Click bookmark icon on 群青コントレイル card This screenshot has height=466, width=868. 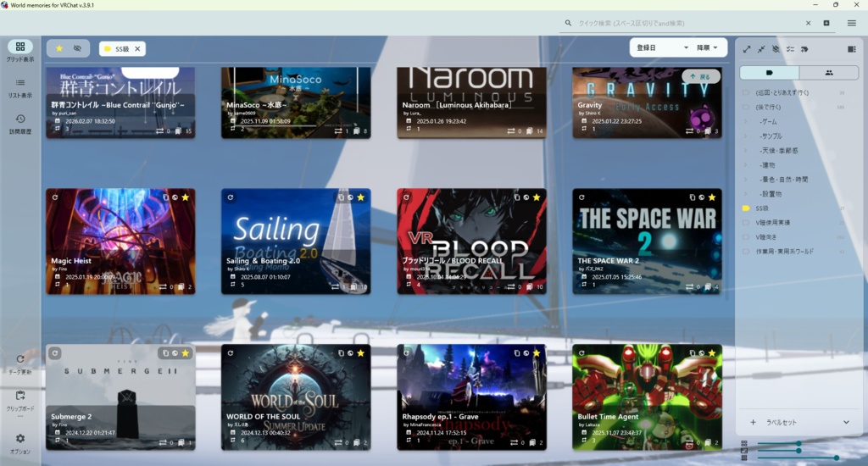[x=178, y=131]
